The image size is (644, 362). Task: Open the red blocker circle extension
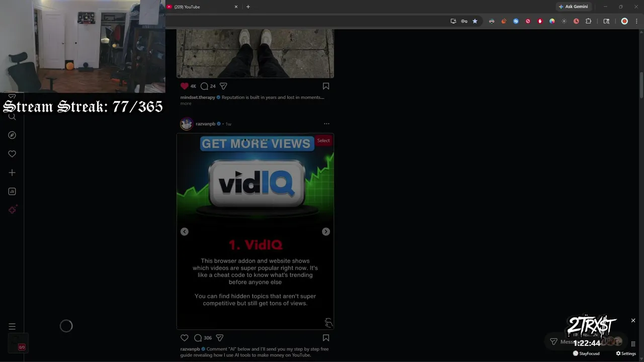(x=528, y=21)
